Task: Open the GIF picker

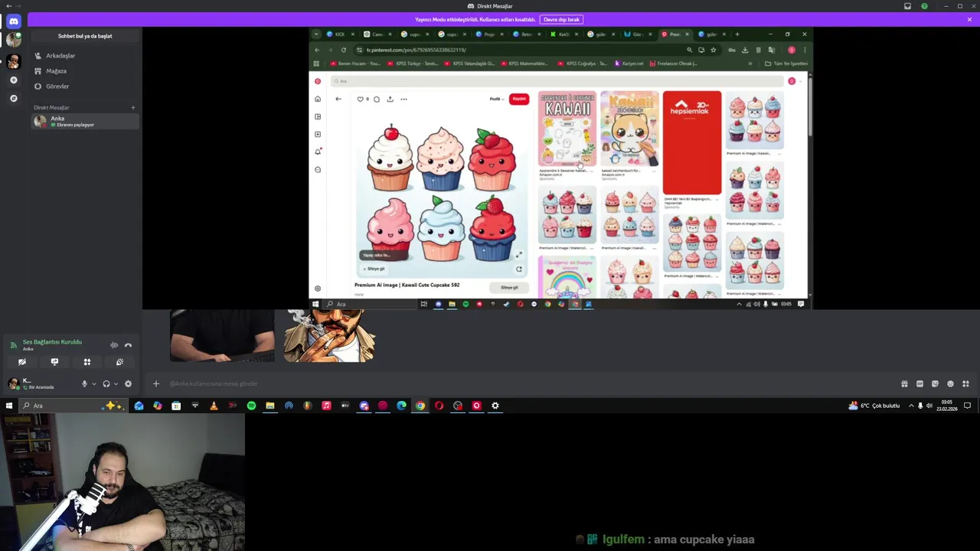Action: coord(920,383)
